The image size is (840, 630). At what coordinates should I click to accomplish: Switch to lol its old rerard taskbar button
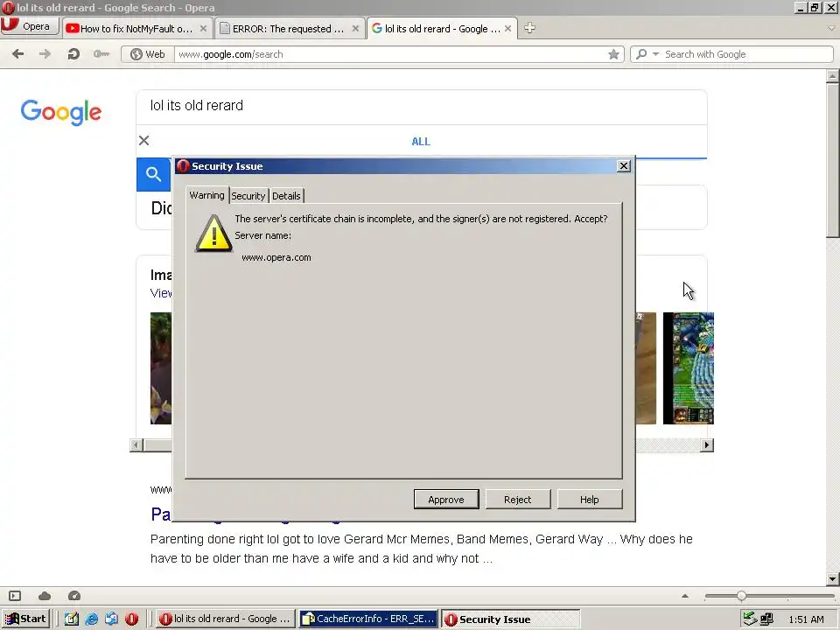point(226,619)
